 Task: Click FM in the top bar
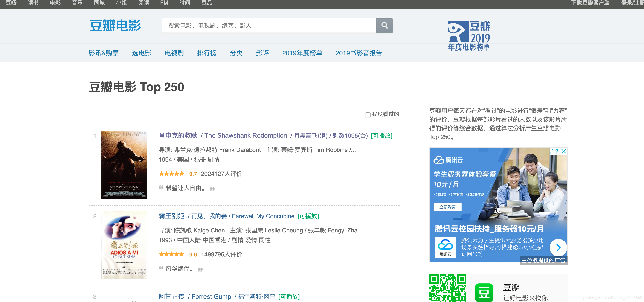[x=164, y=3]
